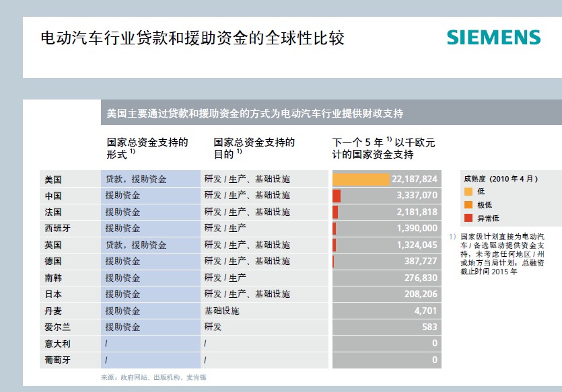Click the 来源 source line below table

coord(153,377)
